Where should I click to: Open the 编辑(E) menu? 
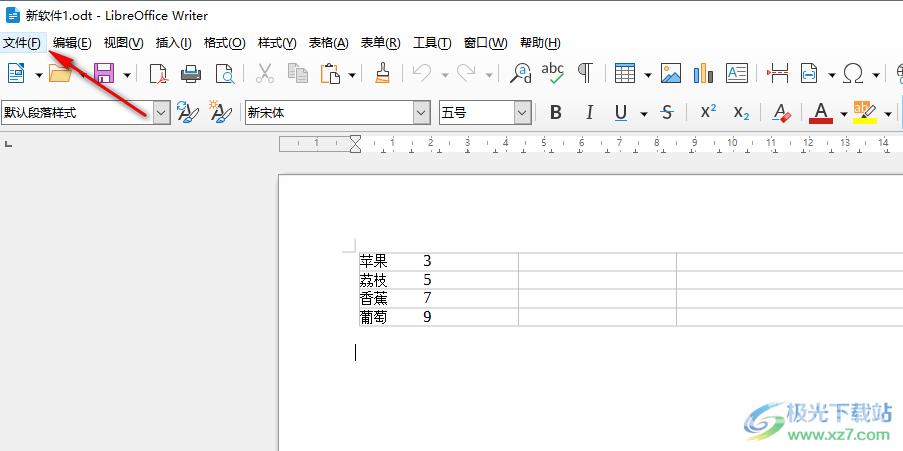72,43
